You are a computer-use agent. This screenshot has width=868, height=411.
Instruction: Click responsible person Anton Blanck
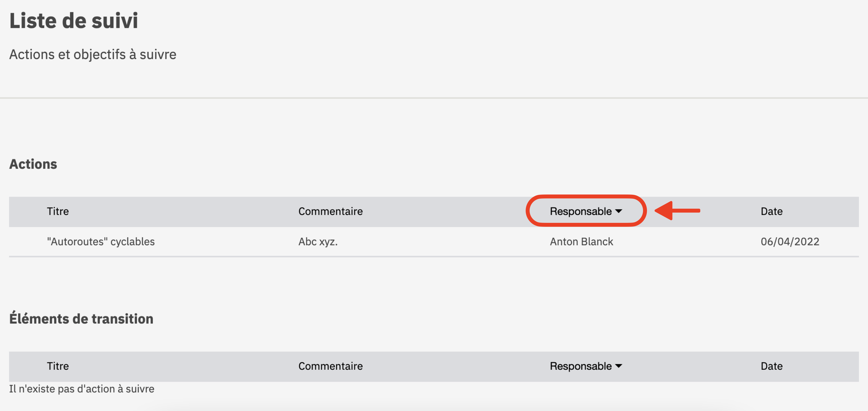[581, 241]
